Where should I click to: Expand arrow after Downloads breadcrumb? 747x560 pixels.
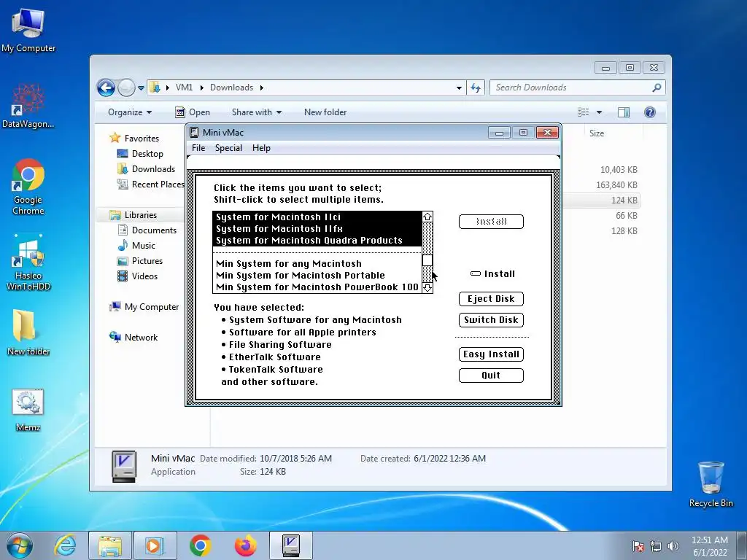point(262,87)
